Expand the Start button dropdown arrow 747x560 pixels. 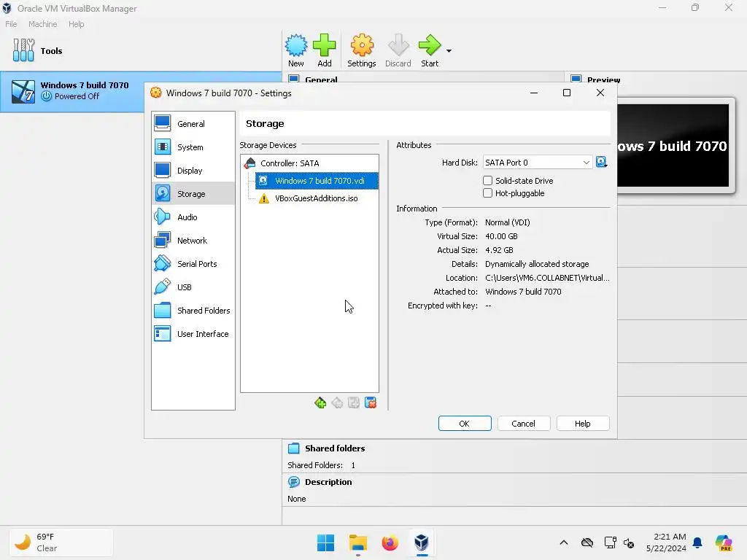pyautogui.click(x=449, y=50)
